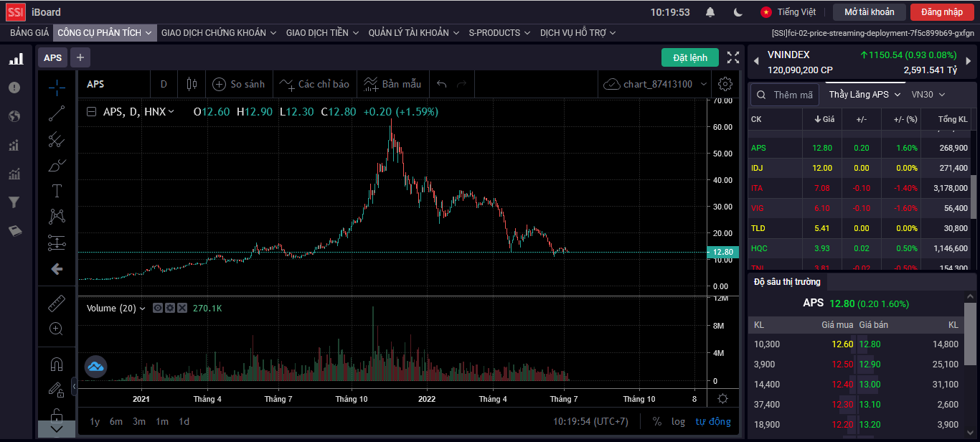Click the watchlist vertical scrollbar
Image resolution: width=980 pixels, height=442 pixels.
tap(973, 197)
